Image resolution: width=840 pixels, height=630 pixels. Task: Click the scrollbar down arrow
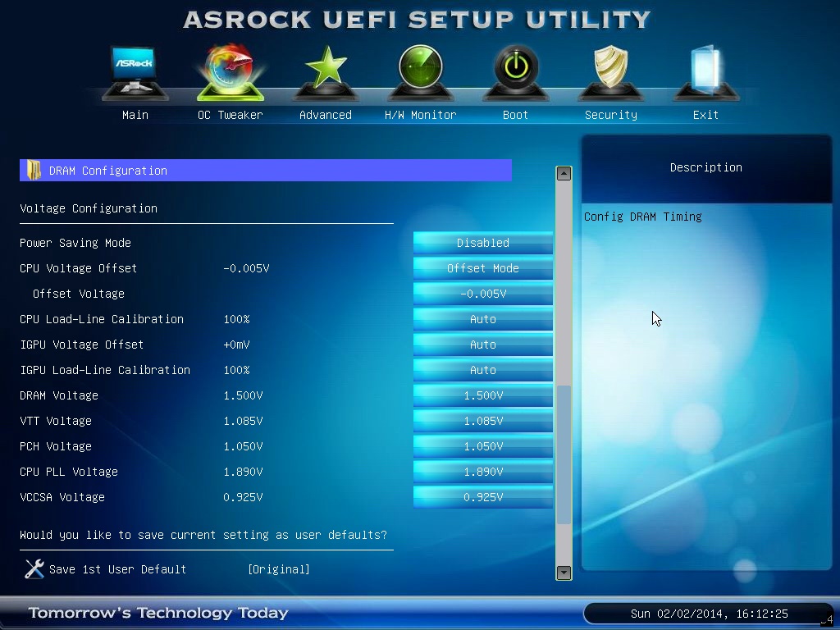tap(564, 572)
